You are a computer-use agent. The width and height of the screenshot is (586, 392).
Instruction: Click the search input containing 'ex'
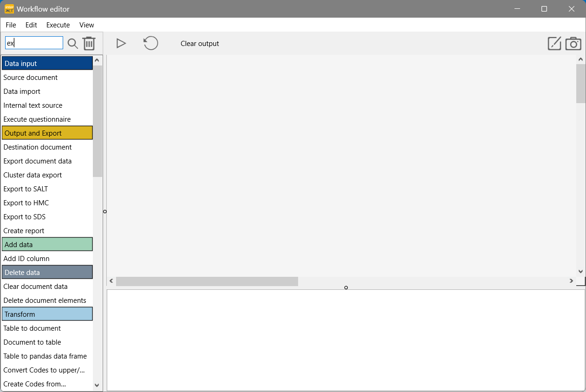(34, 43)
